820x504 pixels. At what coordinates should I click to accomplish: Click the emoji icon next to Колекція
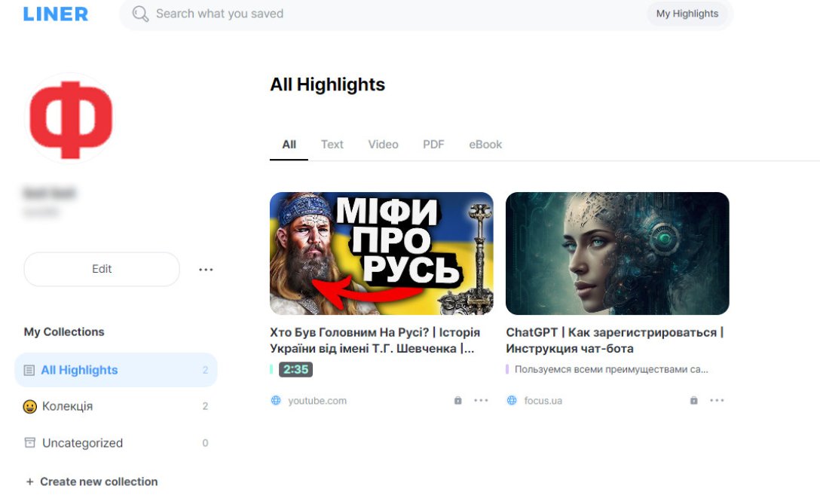tap(30, 407)
